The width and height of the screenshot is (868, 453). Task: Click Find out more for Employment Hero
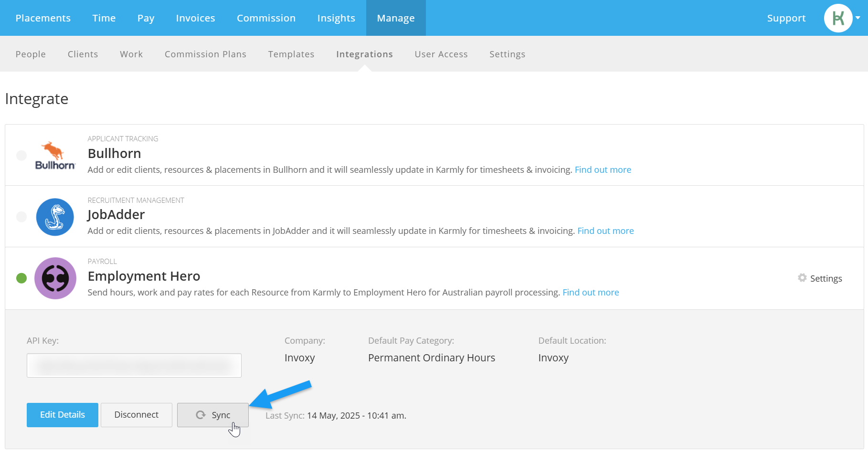tap(591, 292)
